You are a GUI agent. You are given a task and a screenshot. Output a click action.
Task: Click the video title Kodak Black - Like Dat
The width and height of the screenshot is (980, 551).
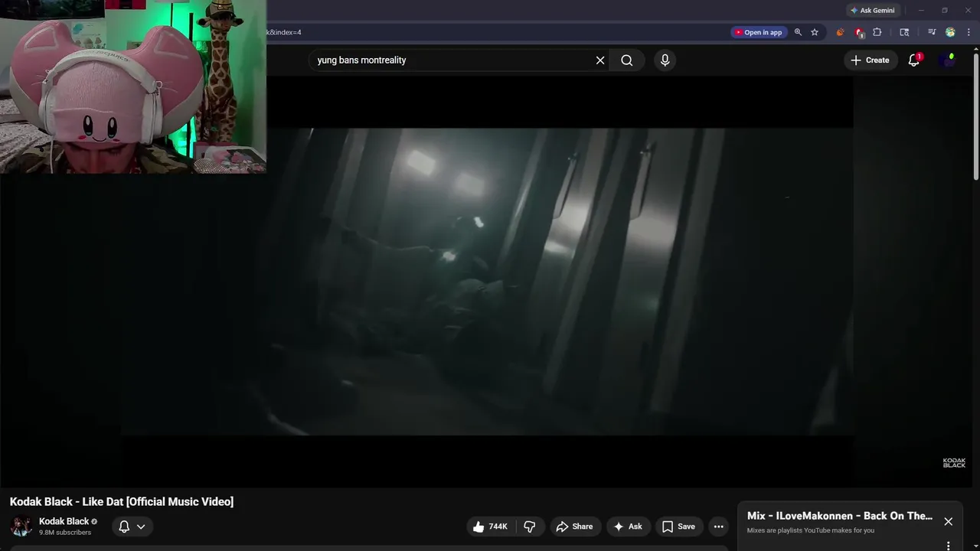tap(122, 502)
